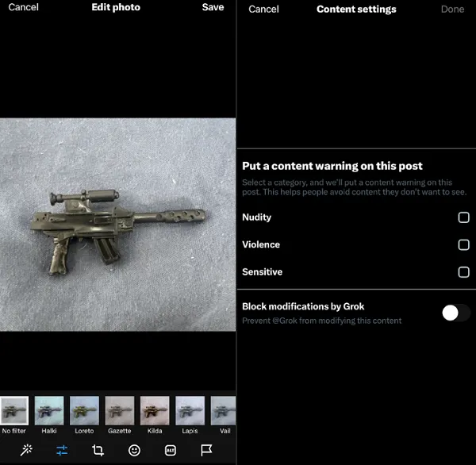Open the emoji sticker picker icon
Image resolution: width=476 pixels, height=465 pixels.
point(134,450)
